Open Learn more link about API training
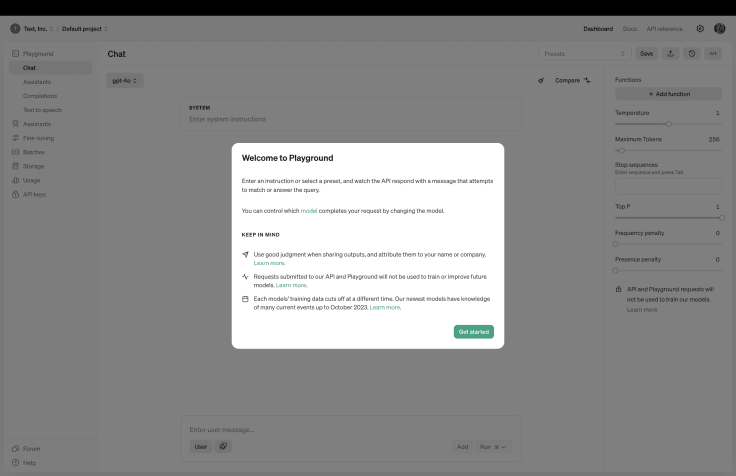The width and height of the screenshot is (736, 476). tap(291, 285)
